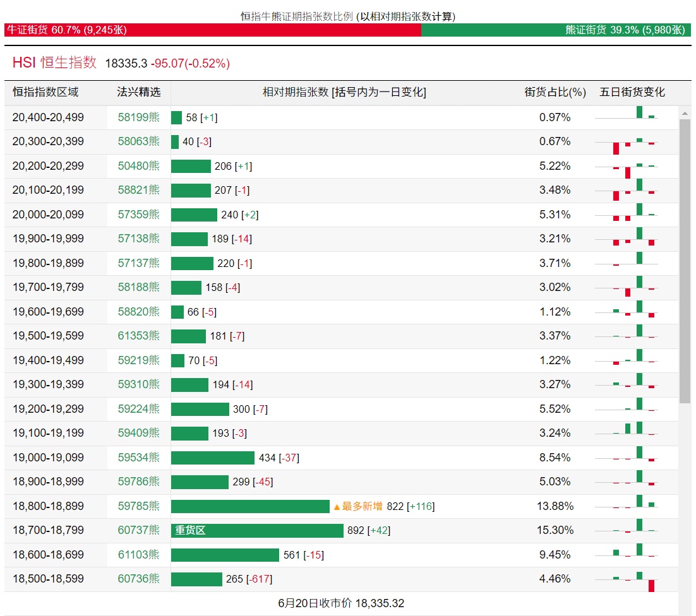Click the 五日街货变化 column header

(x=632, y=92)
